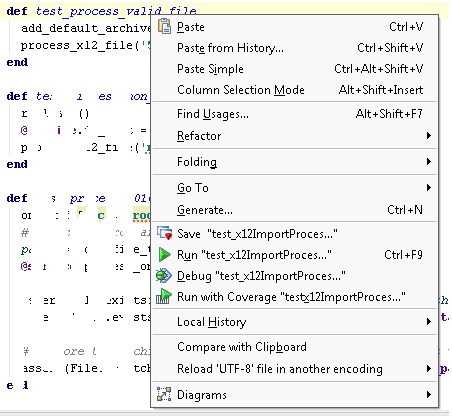Image resolution: width=452 pixels, height=417 pixels.
Task: Expand Reload file in another encoding arrow
Action: pyautogui.click(x=429, y=368)
